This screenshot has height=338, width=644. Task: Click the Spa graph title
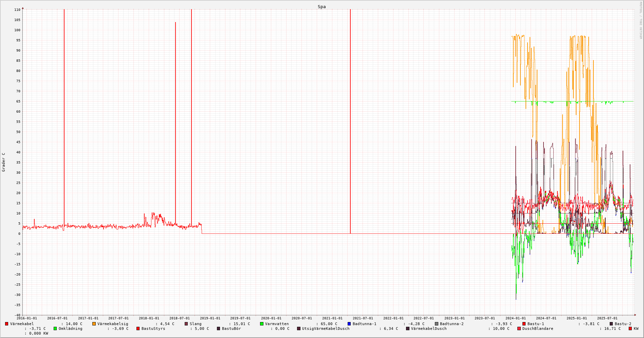[x=321, y=7]
